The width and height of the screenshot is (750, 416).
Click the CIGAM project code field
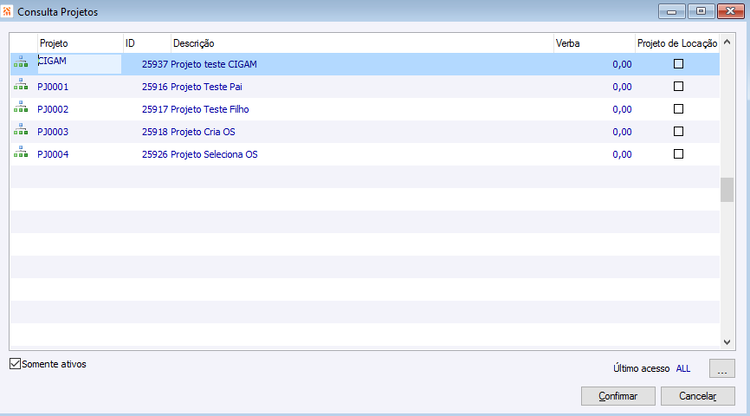(x=79, y=64)
